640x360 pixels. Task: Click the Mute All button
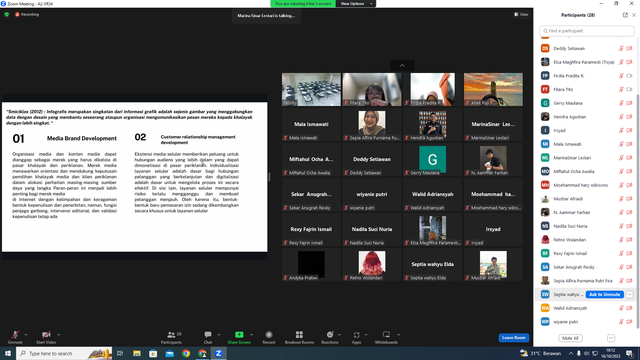(x=570, y=338)
